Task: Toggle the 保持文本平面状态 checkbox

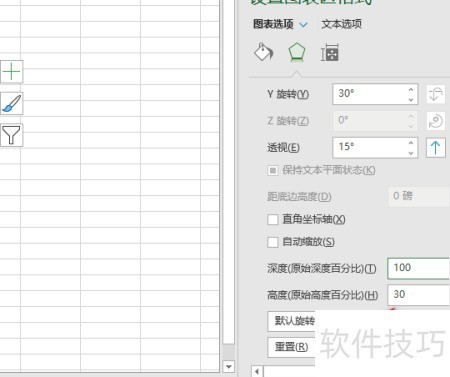Action: [273, 170]
